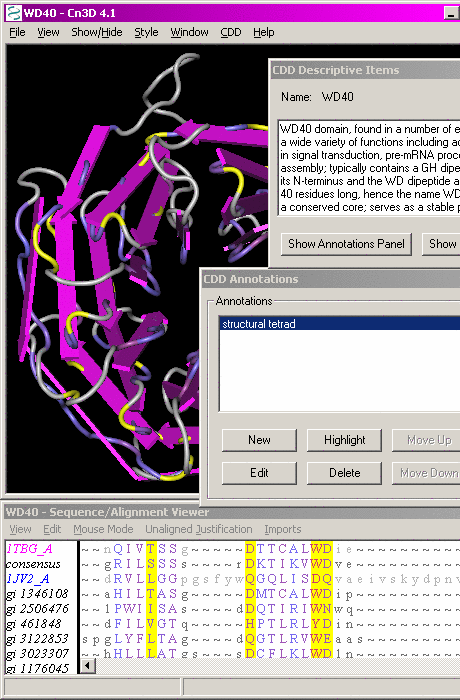The height and width of the screenshot is (700, 460).
Task: Open Mouse Mode menu in alignment viewer
Action: coord(103,529)
